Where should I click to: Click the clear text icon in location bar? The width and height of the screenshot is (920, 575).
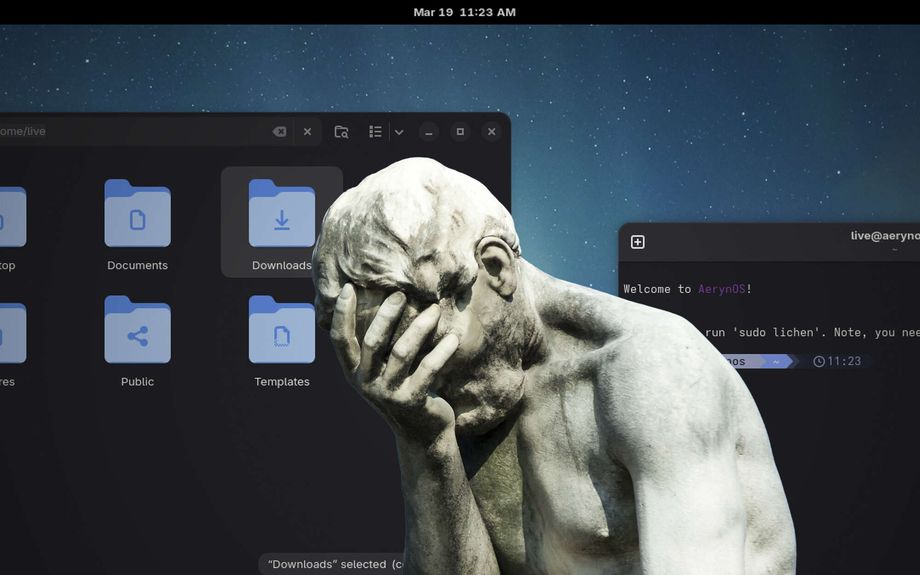pyautogui.click(x=280, y=132)
